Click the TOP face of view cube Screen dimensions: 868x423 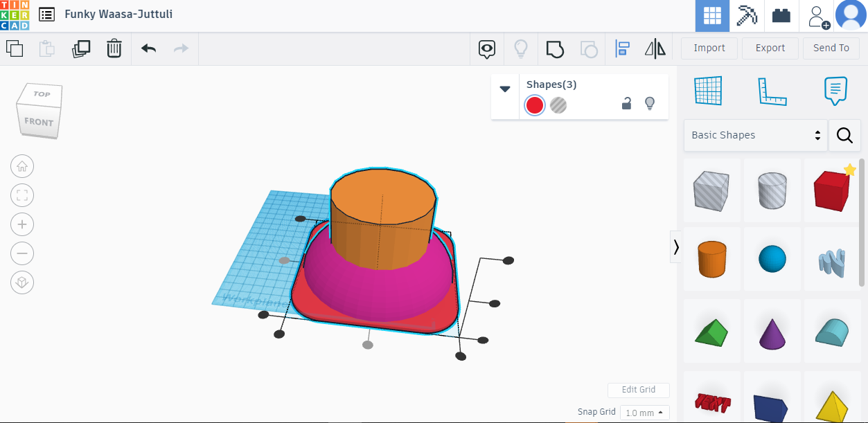coord(42,94)
